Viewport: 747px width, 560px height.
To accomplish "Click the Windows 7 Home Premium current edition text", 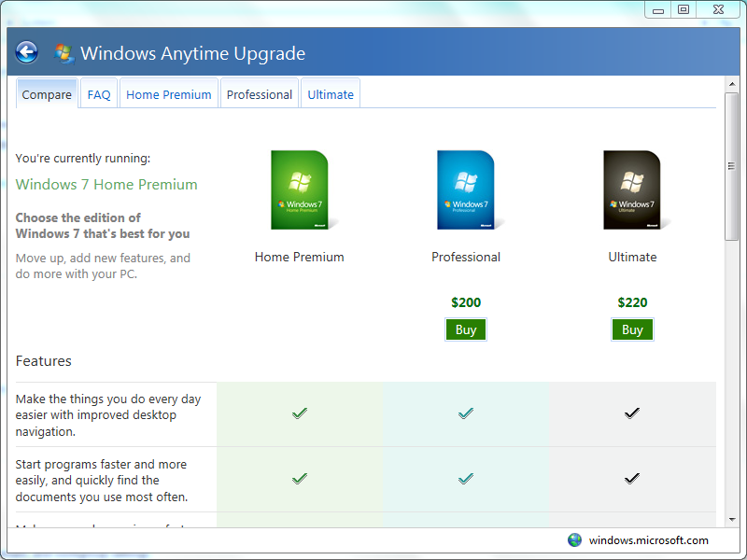I will 106,184.
